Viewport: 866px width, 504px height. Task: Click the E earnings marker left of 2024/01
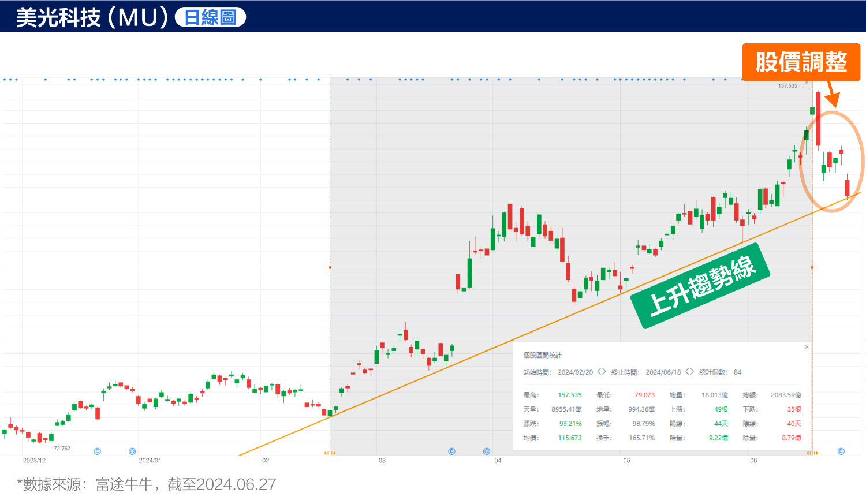97,451
